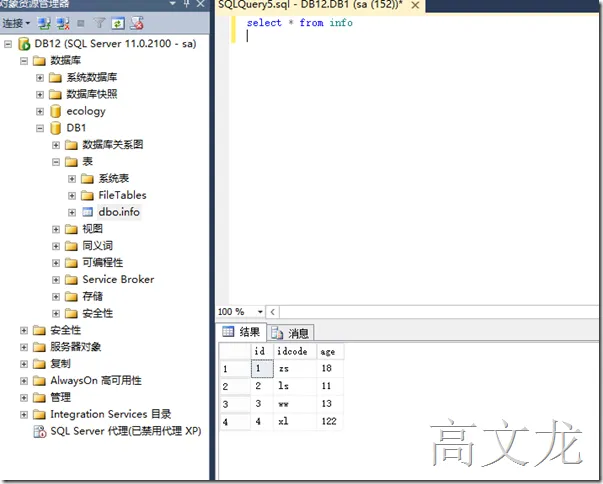Image resolution: width=603 pixels, height=484 pixels.
Task: Click the rightmost Object Explorer toolbar icon
Action: (137, 23)
